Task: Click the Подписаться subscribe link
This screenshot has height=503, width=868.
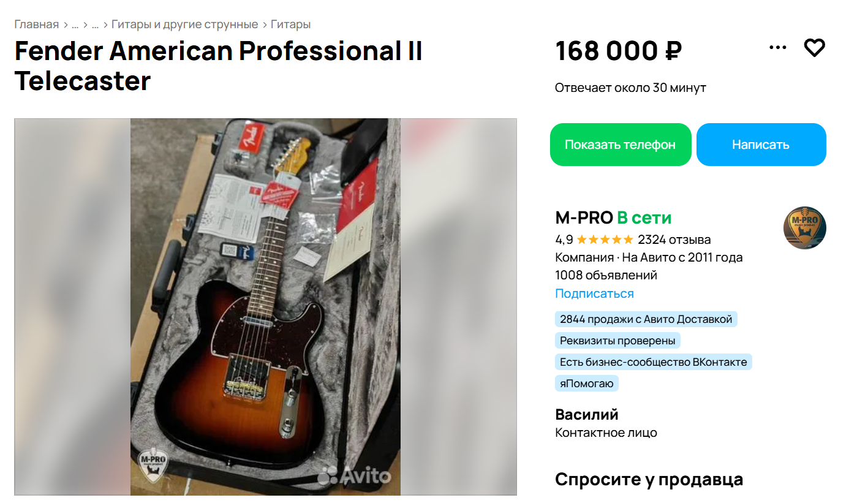Action: (x=594, y=293)
